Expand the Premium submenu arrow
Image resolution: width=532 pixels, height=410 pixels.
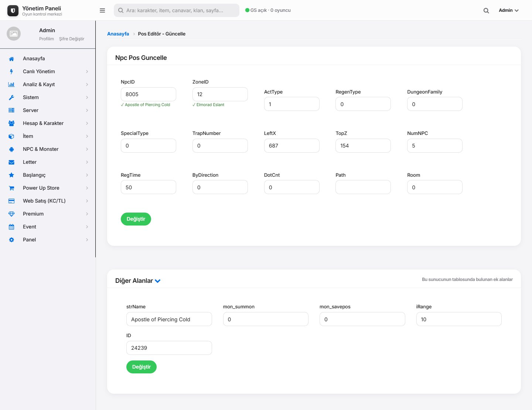87,214
